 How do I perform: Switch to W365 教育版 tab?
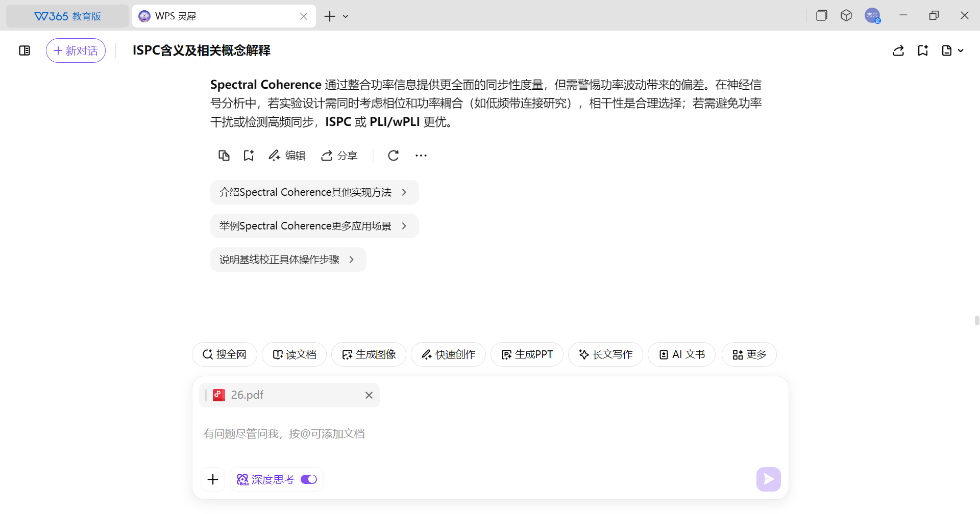(67, 16)
